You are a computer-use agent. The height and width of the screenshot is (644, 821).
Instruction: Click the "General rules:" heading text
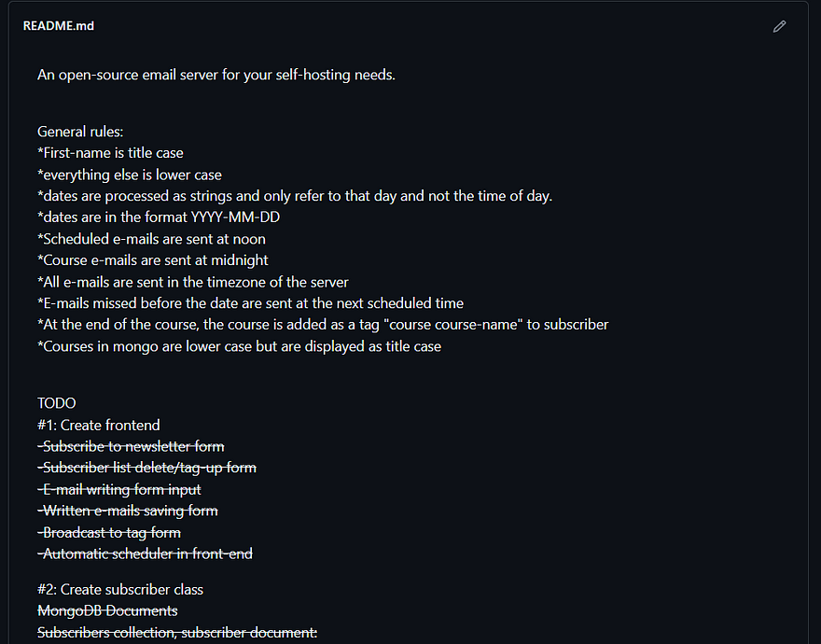pyautogui.click(x=80, y=132)
